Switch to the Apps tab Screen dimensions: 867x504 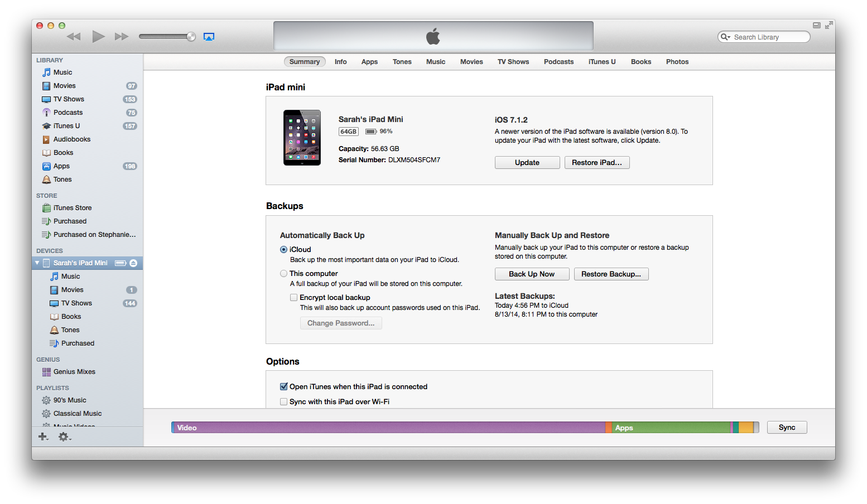[x=369, y=62]
